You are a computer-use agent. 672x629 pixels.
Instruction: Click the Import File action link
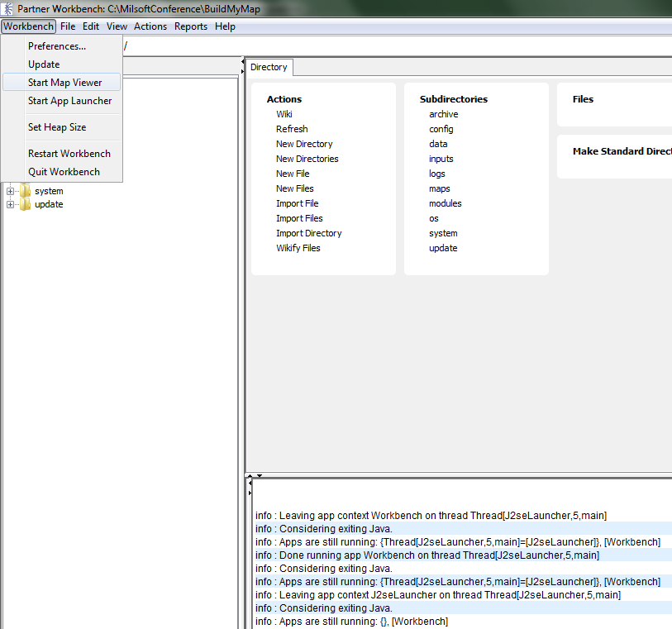[x=298, y=203]
